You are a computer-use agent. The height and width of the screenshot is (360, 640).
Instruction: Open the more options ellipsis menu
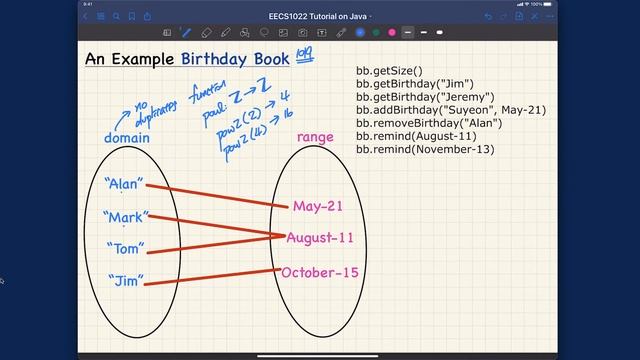(550, 16)
